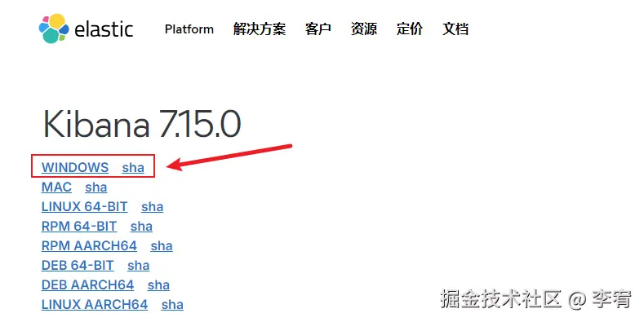Open the 客户 menu
The image size is (644, 322).
(318, 29)
